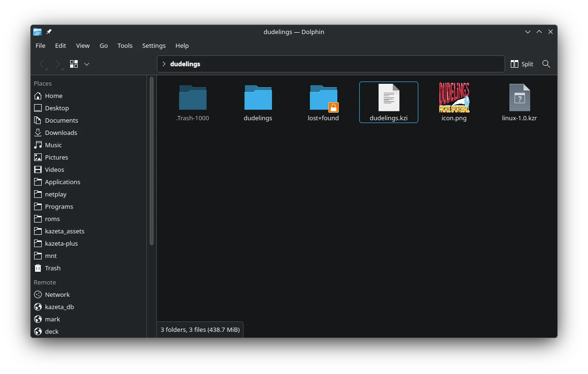Click the Places panel scrollbar
Image resolution: width=588 pixels, height=374 pixels.
point(152,161)
